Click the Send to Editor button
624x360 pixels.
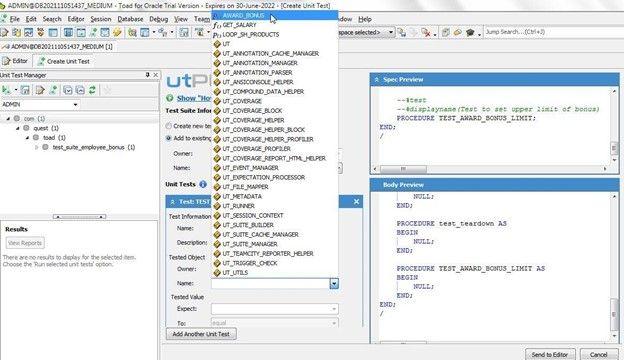pos(550,354)
